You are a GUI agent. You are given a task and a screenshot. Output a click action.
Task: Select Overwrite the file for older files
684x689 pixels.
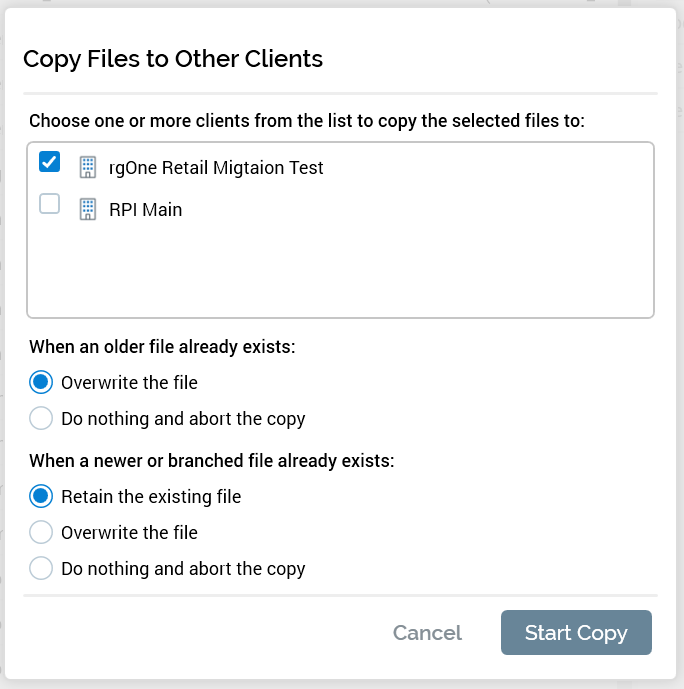coord(41,382)
